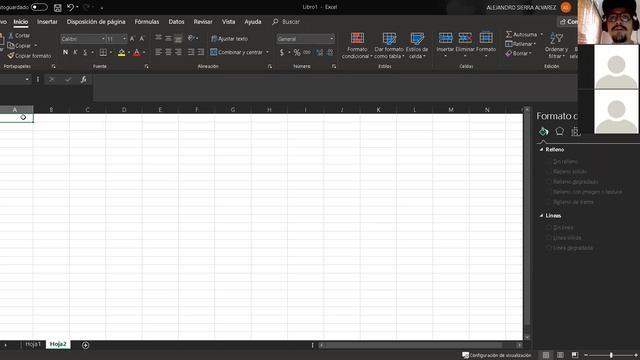Open the Formato cells icon menu
The image size is (640, 360).
(486, 38)
